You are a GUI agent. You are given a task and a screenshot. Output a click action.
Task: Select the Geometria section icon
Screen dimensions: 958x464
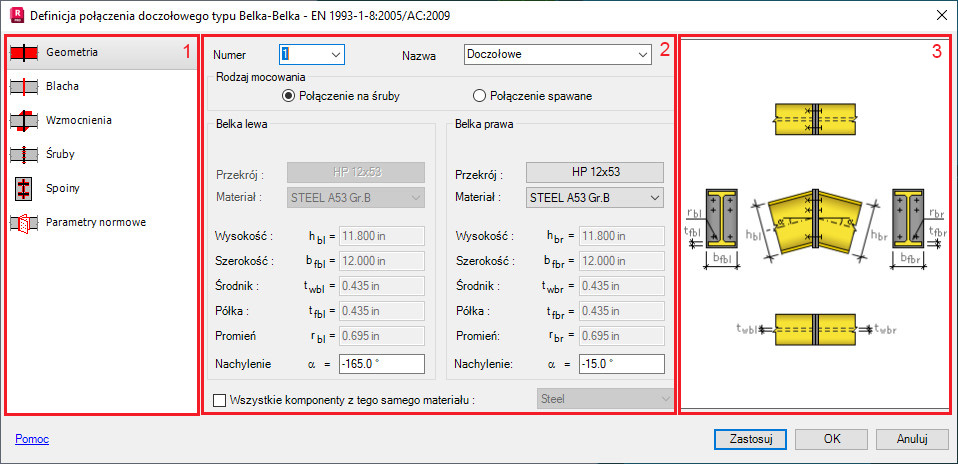click(x=24, y=53)
